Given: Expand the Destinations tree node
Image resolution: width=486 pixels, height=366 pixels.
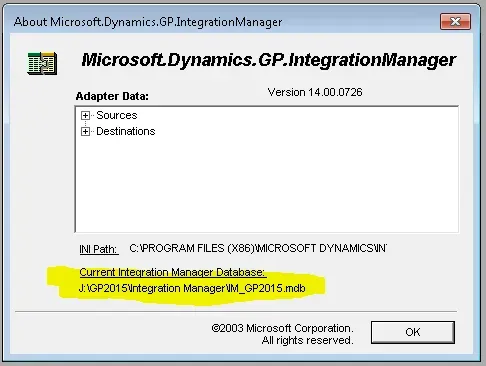Looking at the screenshot, I should click(85, 132).
